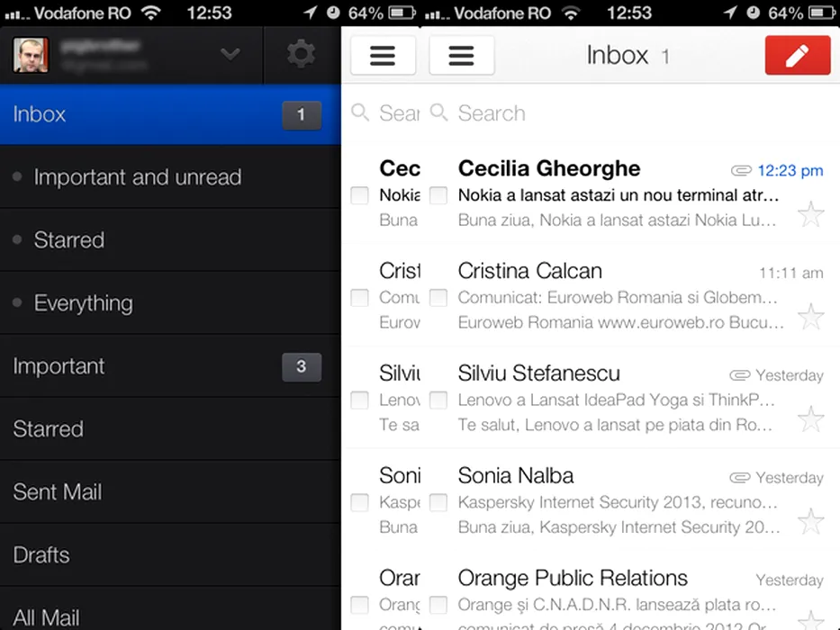This screenshot has height=630, width=840.
Task: Click attachment paperclip on Sonia Nalba email
Action: point(740,477)
